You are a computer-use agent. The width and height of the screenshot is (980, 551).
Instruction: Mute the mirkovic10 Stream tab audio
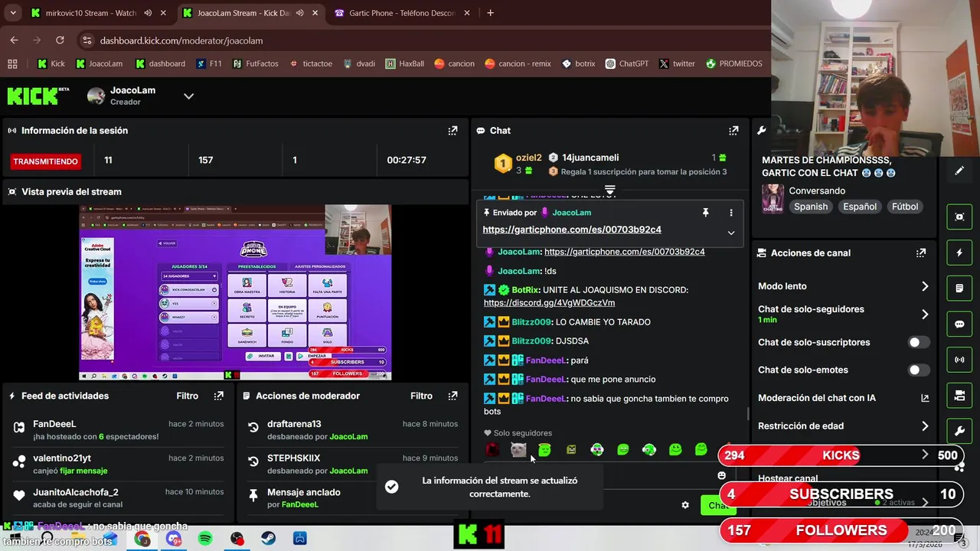click(148, 13)
